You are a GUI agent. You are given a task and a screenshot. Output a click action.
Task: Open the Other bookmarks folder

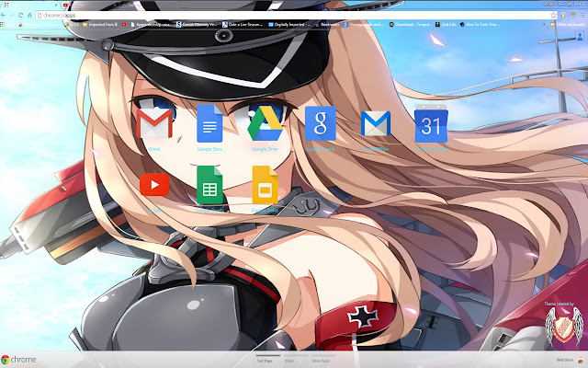[568, 25]
